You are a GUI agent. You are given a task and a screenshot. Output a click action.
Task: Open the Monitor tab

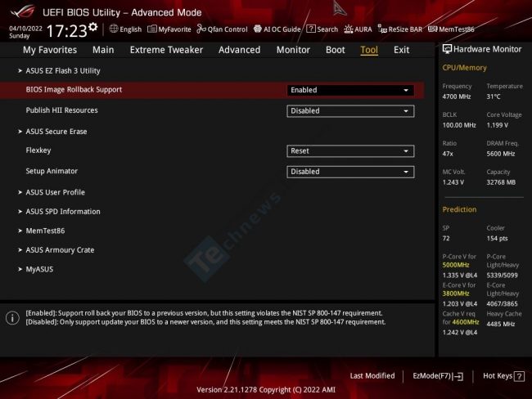293,50
